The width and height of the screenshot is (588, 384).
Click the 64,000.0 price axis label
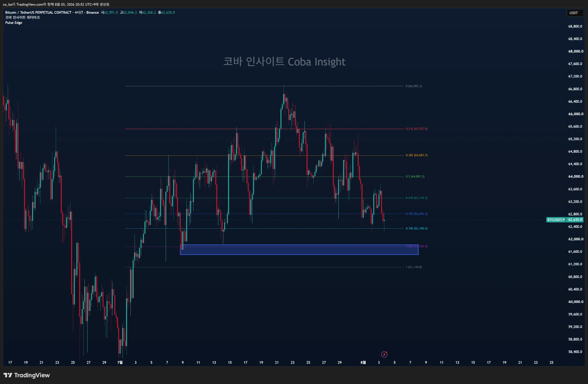pyautogui.click(x=576, y=177)
